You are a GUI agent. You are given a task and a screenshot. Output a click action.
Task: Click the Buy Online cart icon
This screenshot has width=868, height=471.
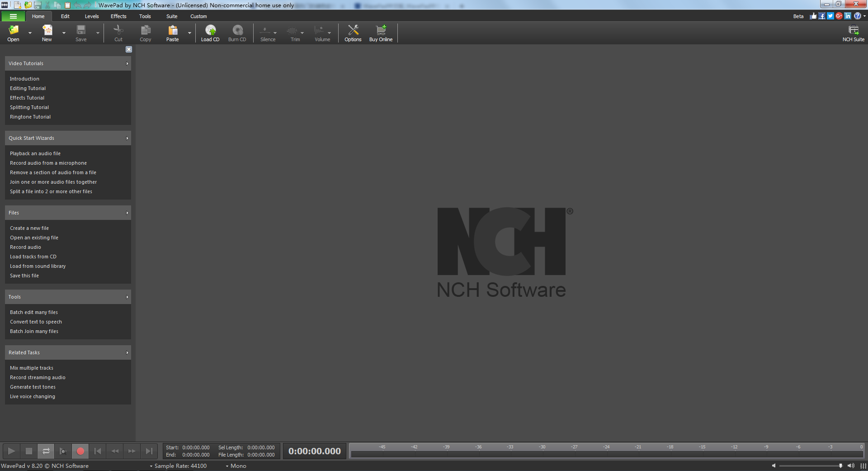click(x=381, y=30)
